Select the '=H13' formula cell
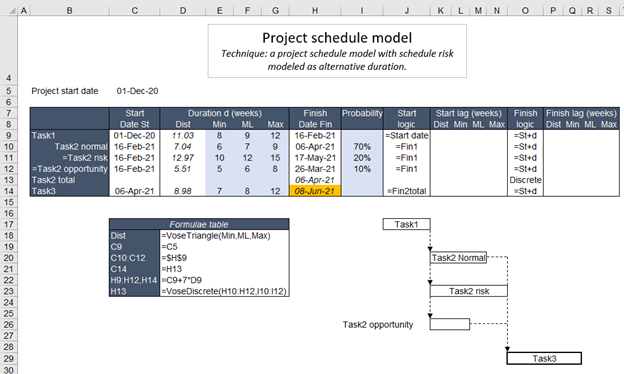The height and width of the screenshot is (374, 624). (x=224, y=269)
